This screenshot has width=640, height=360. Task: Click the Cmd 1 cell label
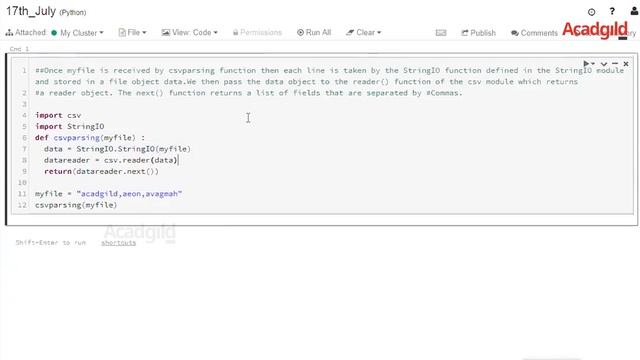coord(19,49)
